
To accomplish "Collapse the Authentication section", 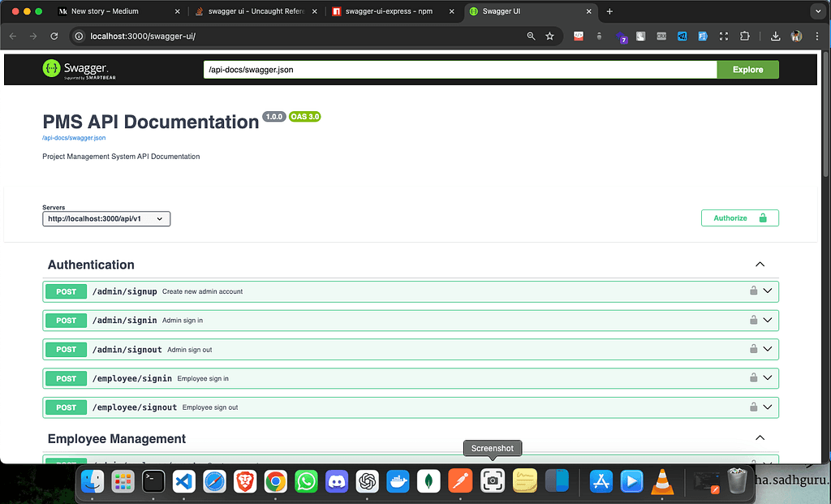I will 760,264.
